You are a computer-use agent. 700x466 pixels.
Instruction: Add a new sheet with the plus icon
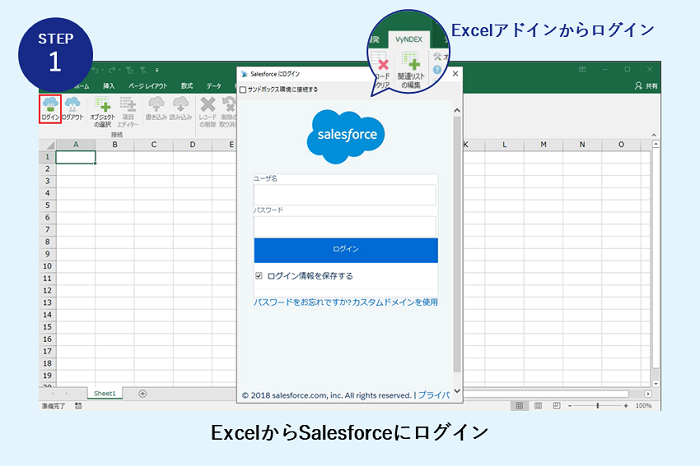(x=142, y=393)
